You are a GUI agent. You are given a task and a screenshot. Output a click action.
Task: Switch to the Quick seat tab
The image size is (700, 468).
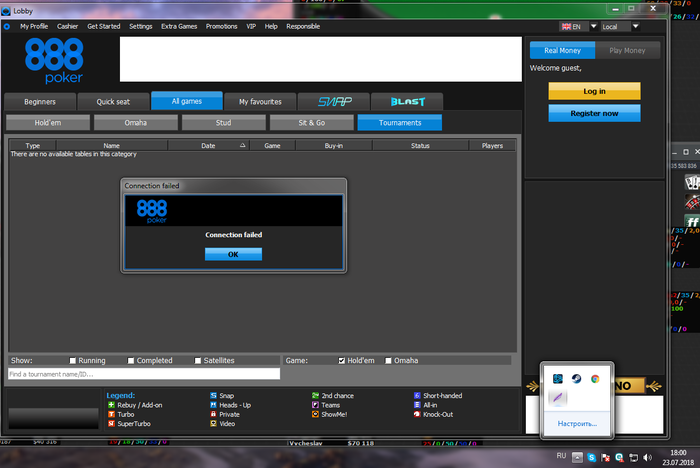pyautogui.click(x=113, y=101)
